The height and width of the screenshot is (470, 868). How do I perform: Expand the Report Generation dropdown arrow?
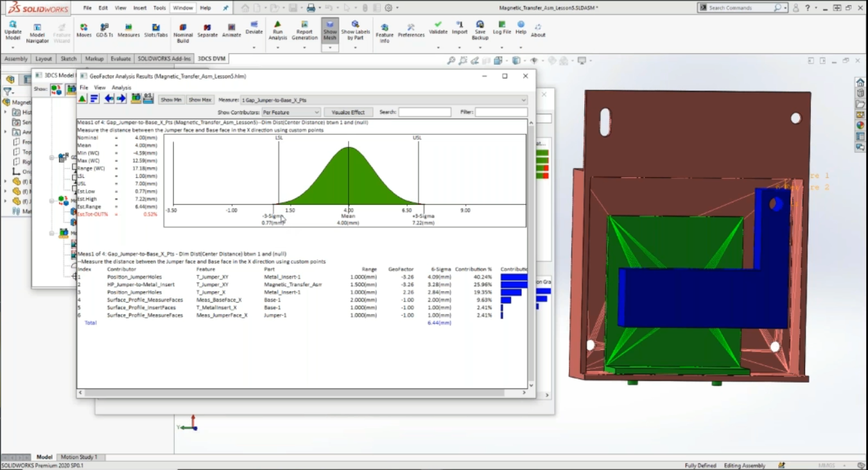[x=304, y=47]
